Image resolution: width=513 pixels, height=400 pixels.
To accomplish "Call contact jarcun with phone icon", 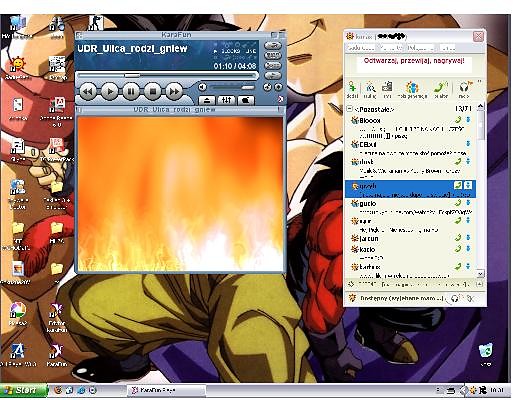I will point(458,238).
